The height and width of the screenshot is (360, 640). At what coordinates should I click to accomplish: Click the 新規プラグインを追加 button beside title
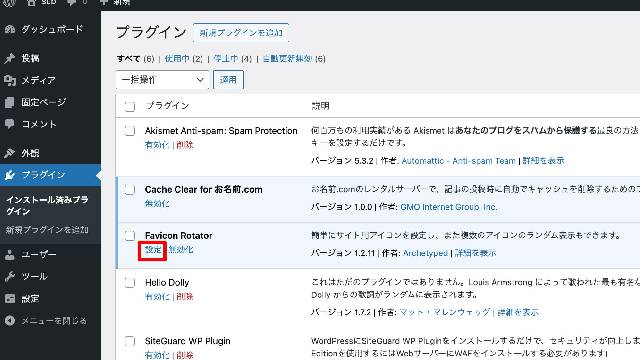coord(241,33)
